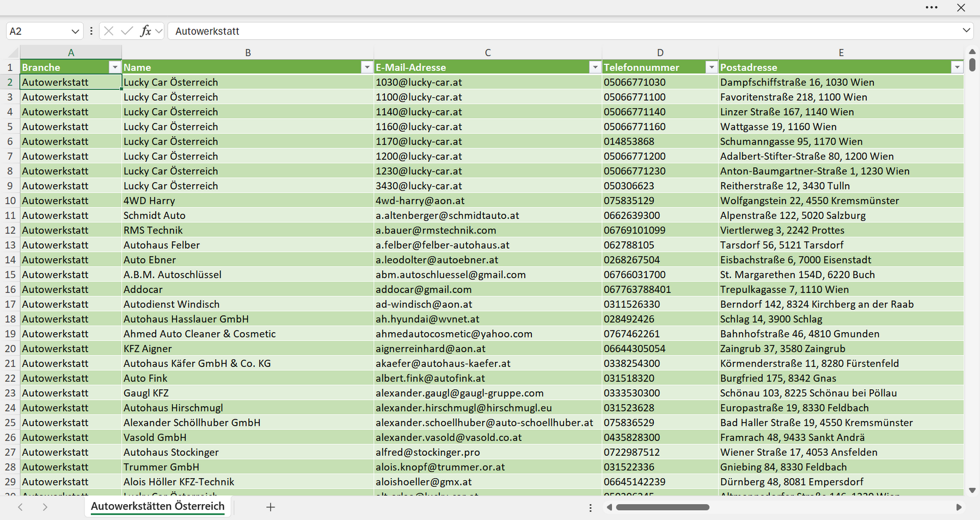Go to the next sheet with the right arrow
The image size is (980, 520).
click(x=45, y=507)
